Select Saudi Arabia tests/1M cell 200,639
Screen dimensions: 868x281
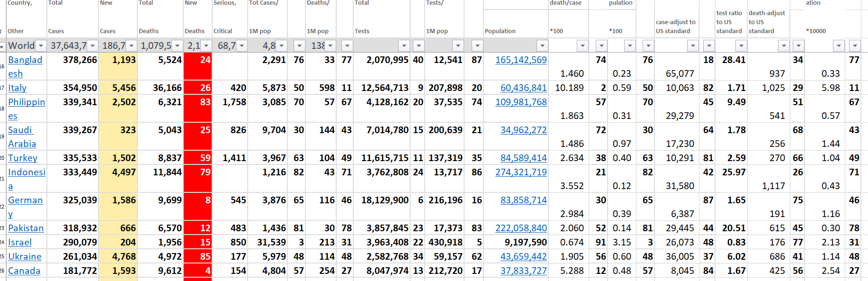click(444, 136)
